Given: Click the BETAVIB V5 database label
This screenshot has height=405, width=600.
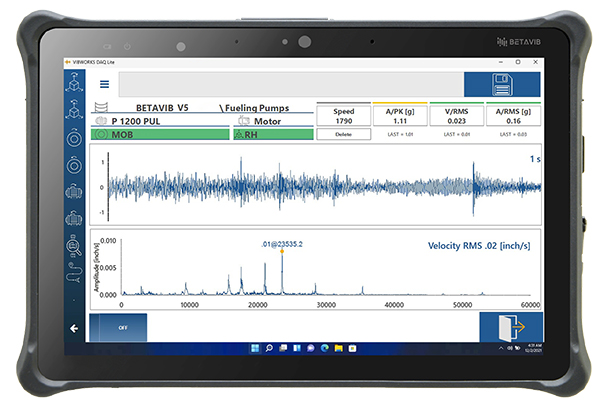Looking at the screenshot, I should click(162, 108).
